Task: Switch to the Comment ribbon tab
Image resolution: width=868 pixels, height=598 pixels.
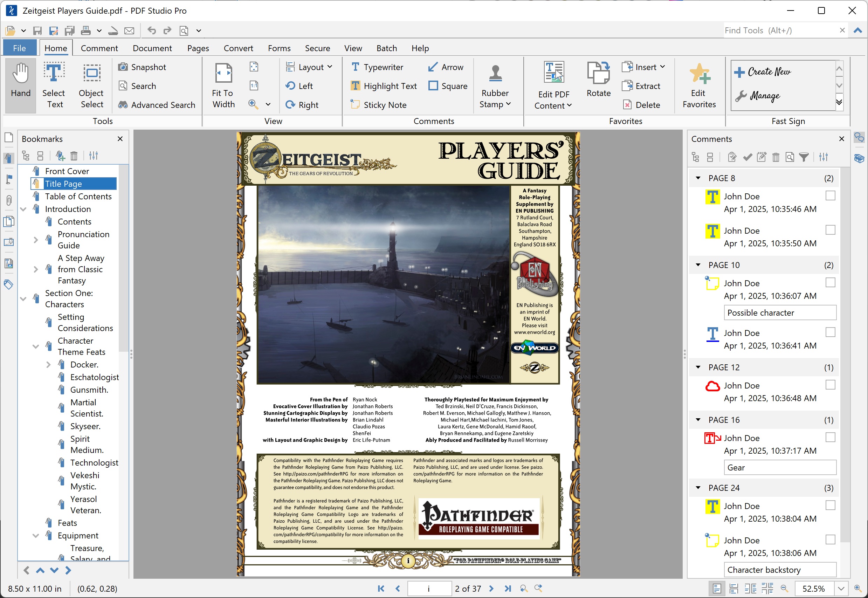Action: pos(99,48)
